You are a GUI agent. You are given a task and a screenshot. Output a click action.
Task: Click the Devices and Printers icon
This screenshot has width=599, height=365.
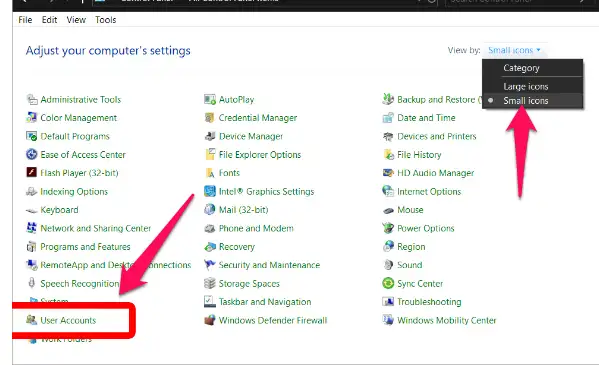pos(388,136)
